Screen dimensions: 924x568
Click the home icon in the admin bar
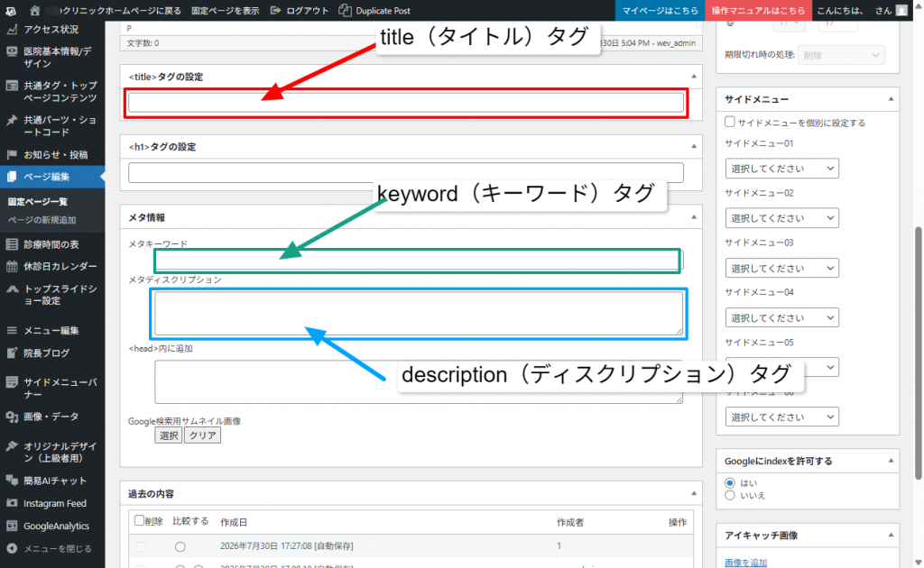pyautogui.click(x=35, y=11)
